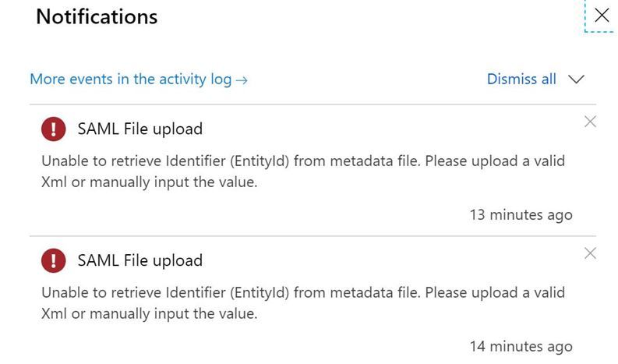Click Dismiss all
The width and height of the screenshot is (618, 364).
coord(521,79)
